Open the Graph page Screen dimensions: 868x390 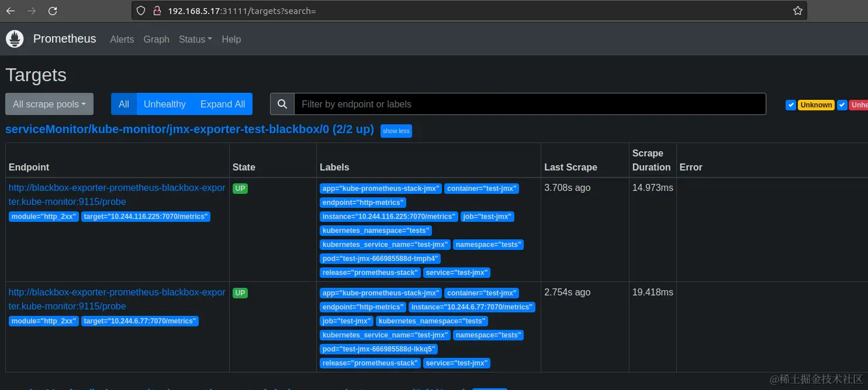[x=157, y=39]
